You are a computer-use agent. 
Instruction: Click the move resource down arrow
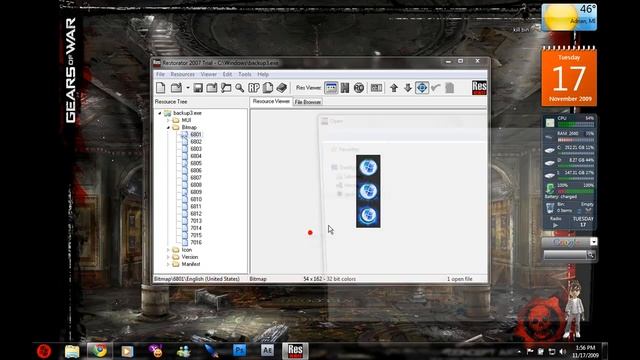(x=408, y=88)
